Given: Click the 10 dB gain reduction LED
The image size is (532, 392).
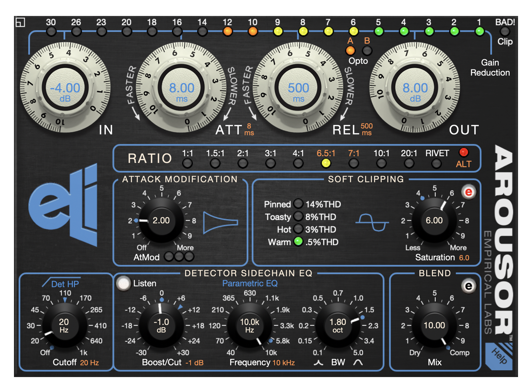Looking at the screenshot, I should 253,31.
